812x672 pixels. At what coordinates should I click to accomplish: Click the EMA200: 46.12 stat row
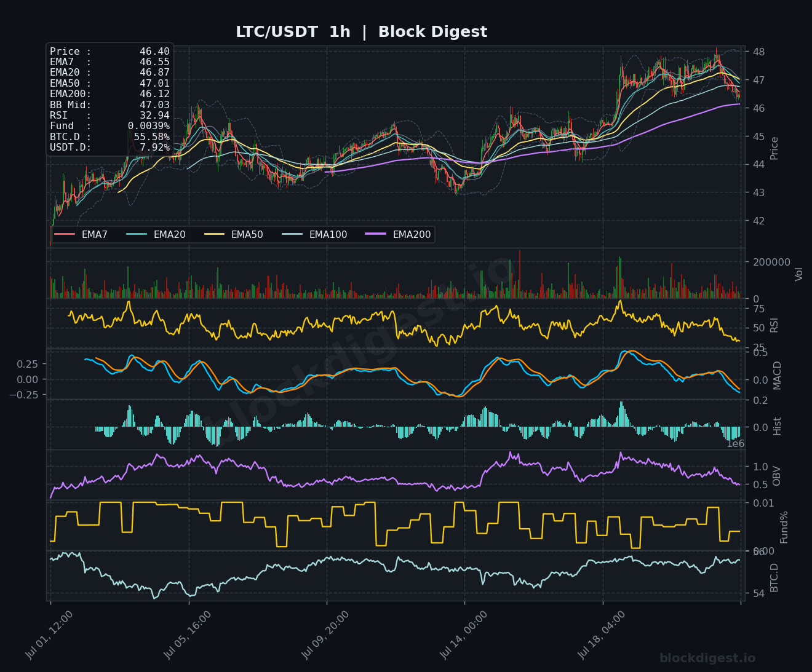(x=109, y=94)
